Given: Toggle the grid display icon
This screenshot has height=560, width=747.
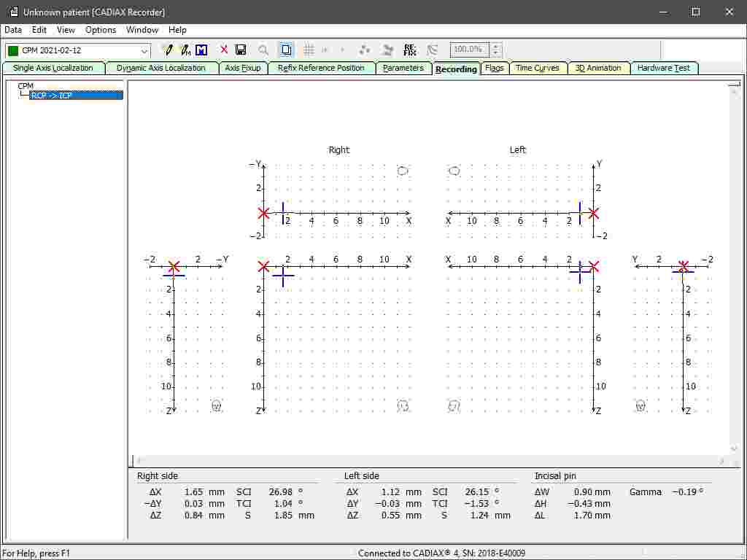Looking at the screenshot, I should pyautogui.click(x=309, y=50).
